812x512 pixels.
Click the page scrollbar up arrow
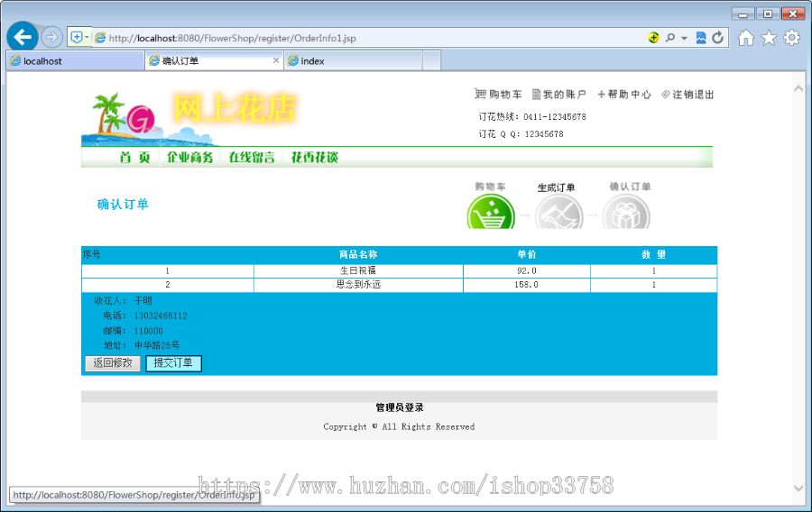tap(798, 89)
